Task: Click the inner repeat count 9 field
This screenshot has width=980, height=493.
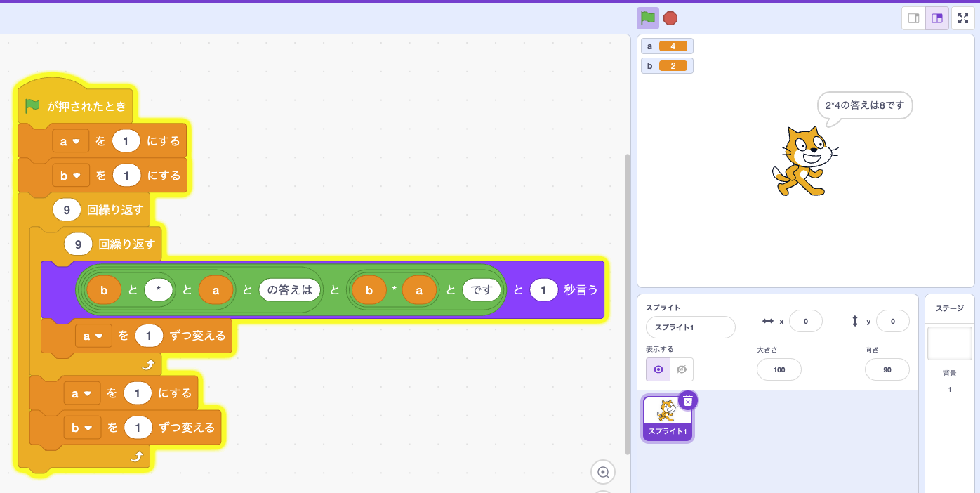Action: pos(78,244)
